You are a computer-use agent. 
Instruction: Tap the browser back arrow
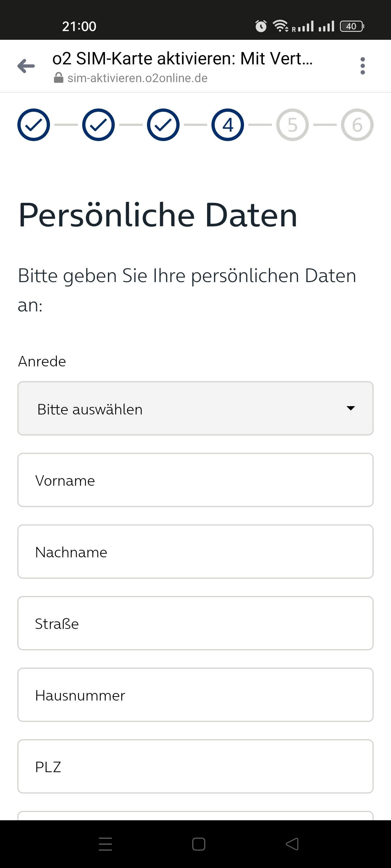26,66
